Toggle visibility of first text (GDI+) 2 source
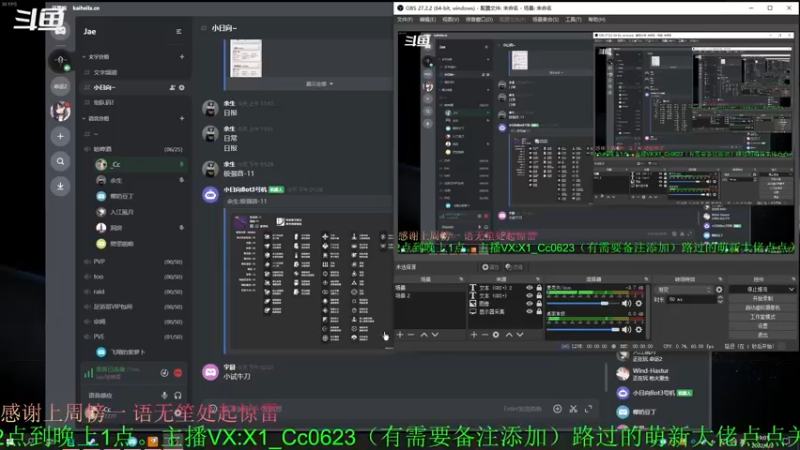The image size is (800, 450). coord(530,288)
